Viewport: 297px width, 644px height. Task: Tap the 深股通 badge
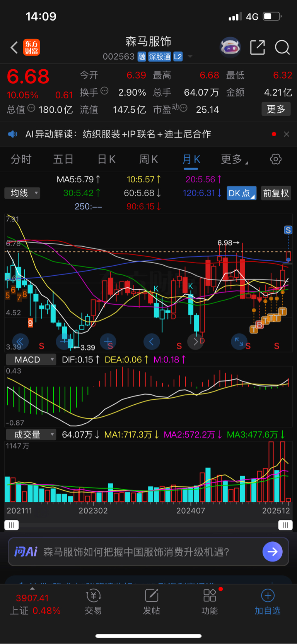click(160, 57)
